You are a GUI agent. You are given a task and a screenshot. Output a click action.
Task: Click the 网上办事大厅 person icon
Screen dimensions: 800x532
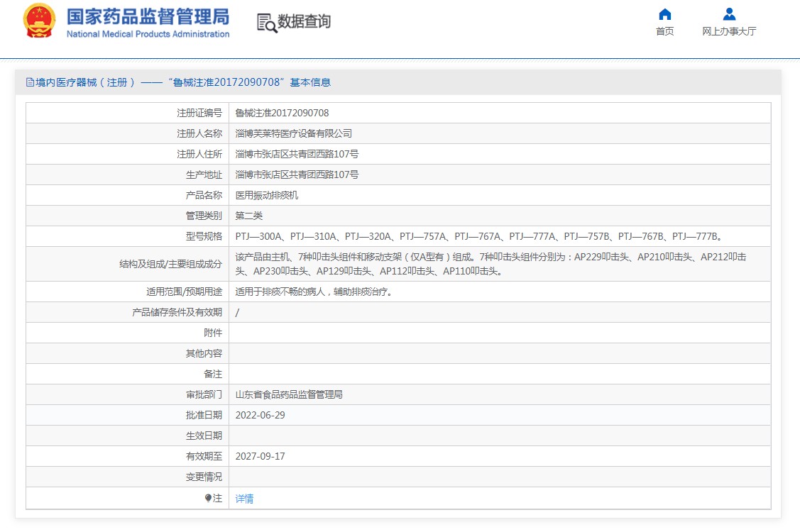(729, 14)
